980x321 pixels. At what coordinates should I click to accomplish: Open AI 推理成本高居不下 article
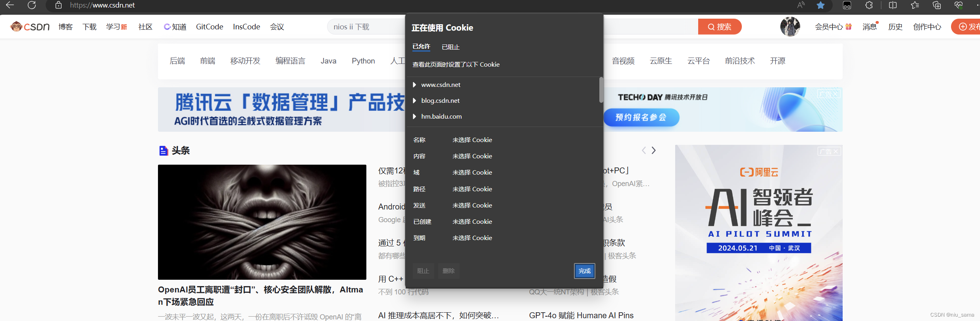coord(439,315)
